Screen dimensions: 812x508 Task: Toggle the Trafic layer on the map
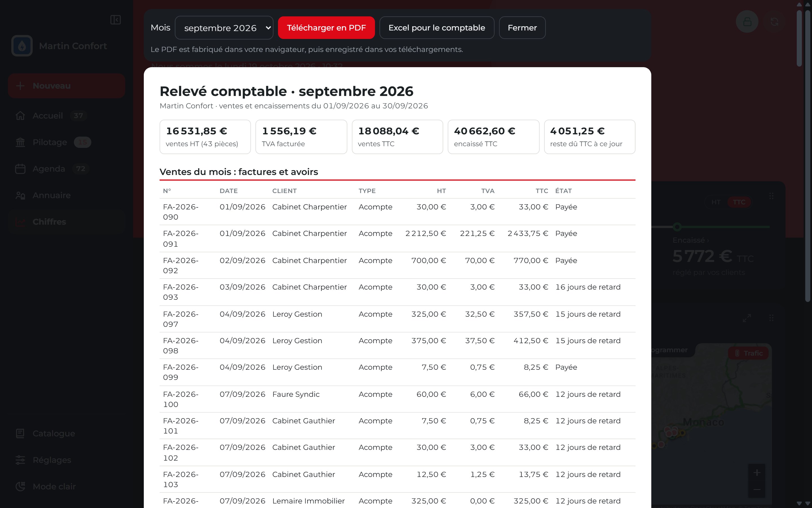point(748,353)
